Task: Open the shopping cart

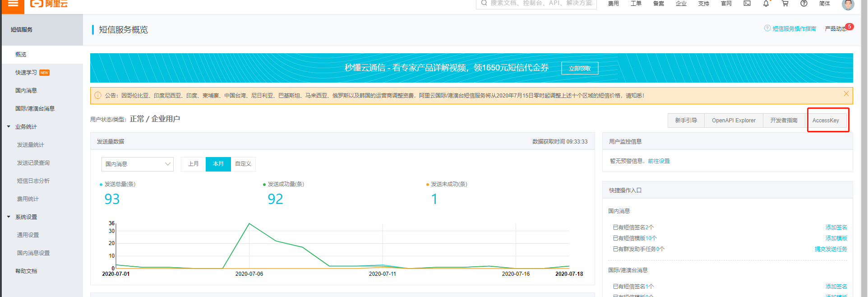Action: coord(785,3)
